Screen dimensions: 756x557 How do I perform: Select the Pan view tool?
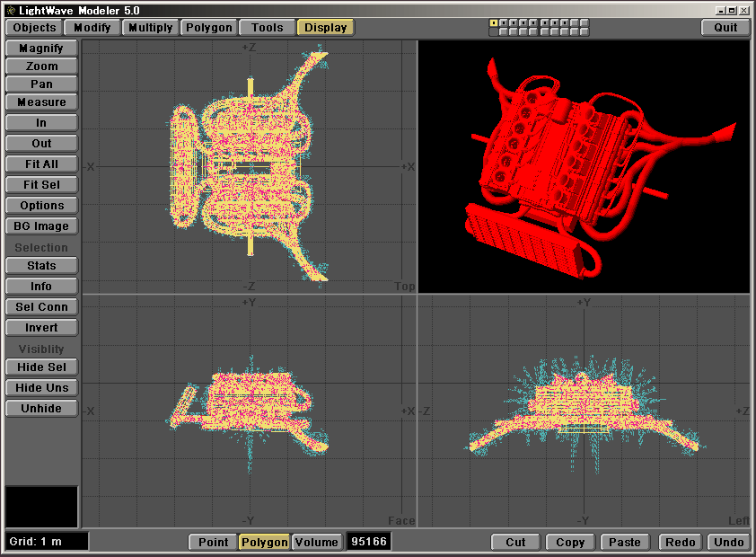[41, 84]
